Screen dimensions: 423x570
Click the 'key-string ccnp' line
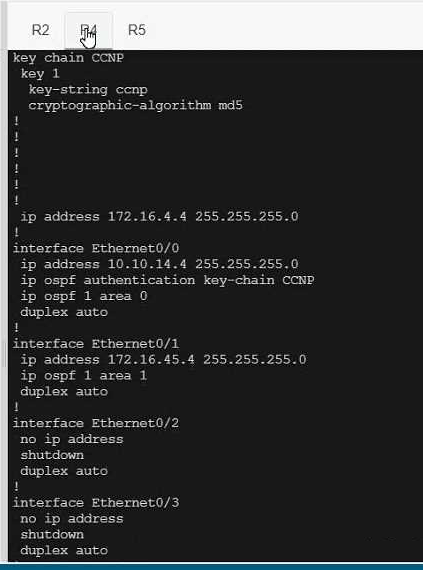click(x=88, y=89)
